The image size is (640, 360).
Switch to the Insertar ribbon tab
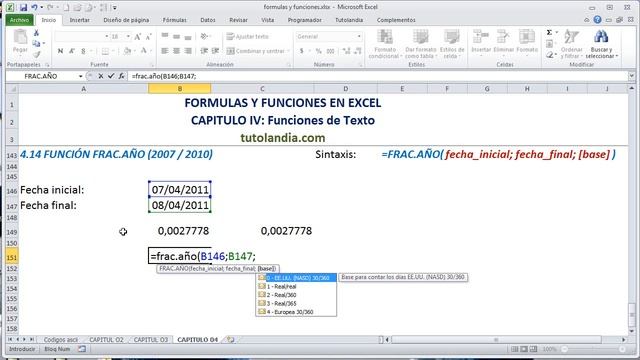tap(80, 20)
